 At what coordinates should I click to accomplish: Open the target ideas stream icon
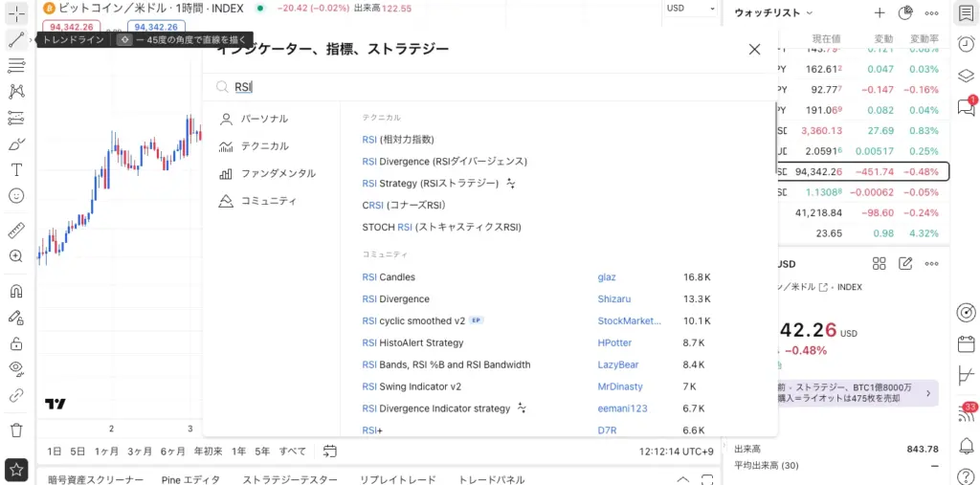coord(966,312)
